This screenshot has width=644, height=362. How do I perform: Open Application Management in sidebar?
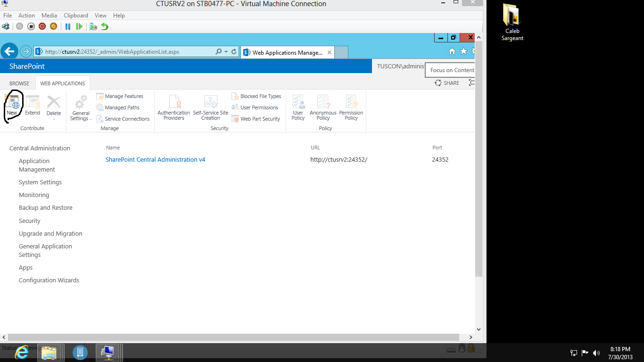37,165
